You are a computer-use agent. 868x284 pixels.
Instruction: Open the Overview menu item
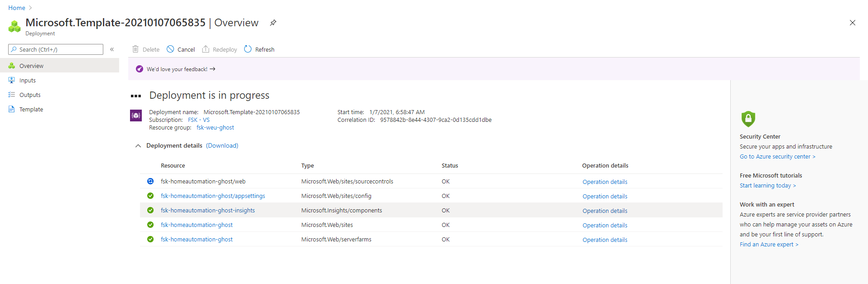[59, 66]
